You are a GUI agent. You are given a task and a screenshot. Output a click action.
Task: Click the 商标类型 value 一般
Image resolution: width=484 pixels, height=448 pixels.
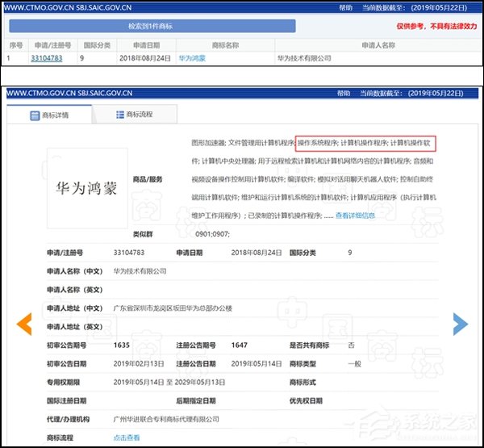pyautogui.click(x=354, y=364)
